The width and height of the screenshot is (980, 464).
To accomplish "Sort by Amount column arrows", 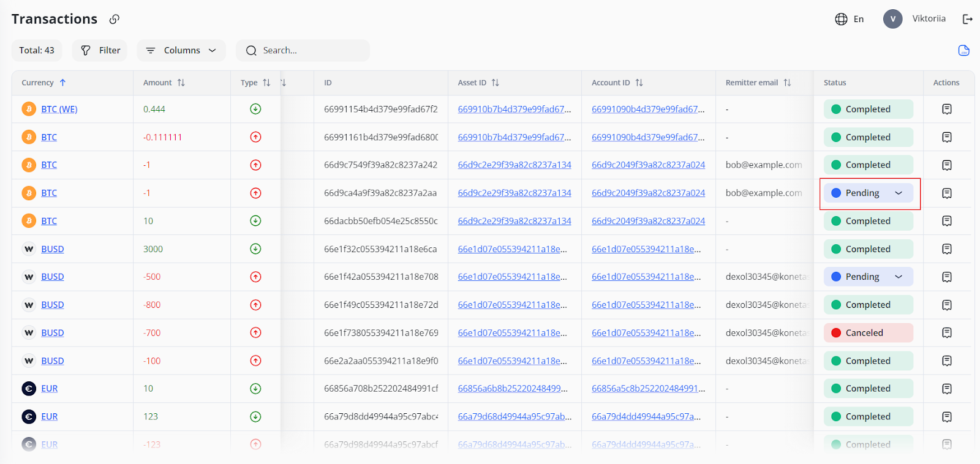I will [181, 83].
